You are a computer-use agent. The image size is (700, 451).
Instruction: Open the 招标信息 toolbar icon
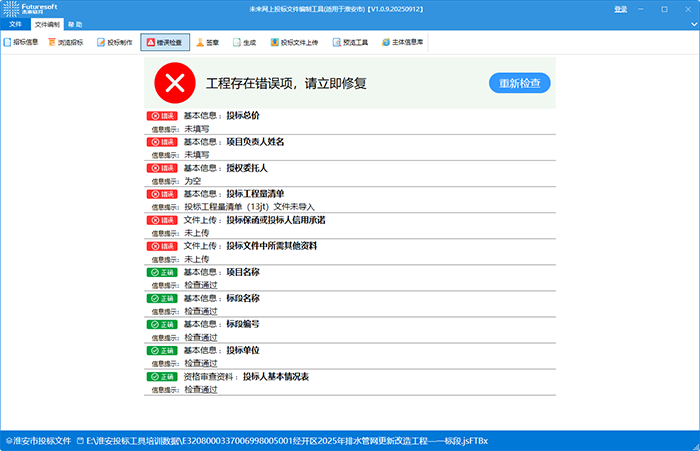[x=21, y=43]
